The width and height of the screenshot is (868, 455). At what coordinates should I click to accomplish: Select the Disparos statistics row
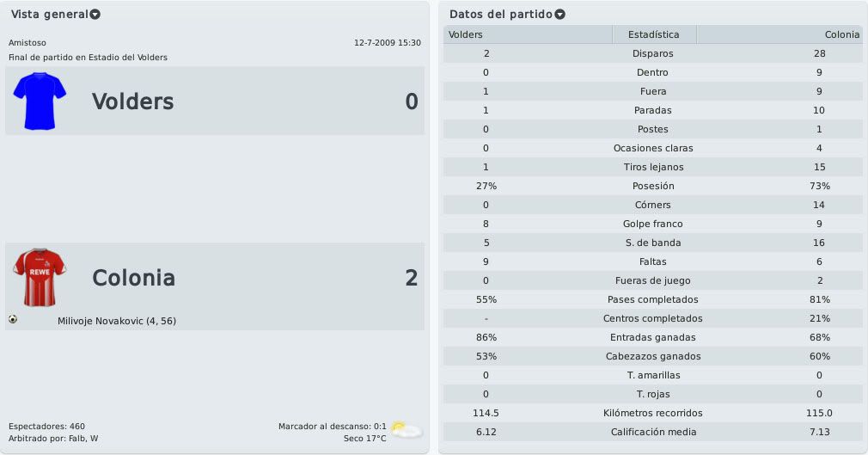point(652,54)
